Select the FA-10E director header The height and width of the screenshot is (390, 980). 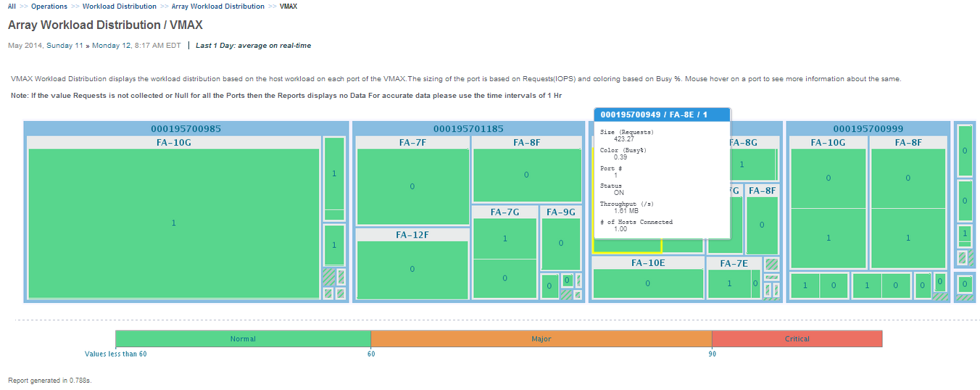pyautogui.click(x=648, y=263)
